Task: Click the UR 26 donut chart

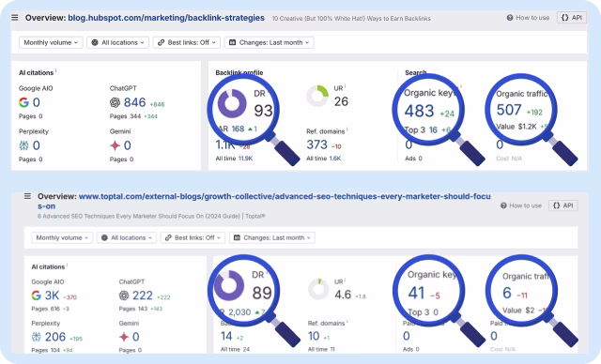Action: pyautogui.click(x=317, y=96)
